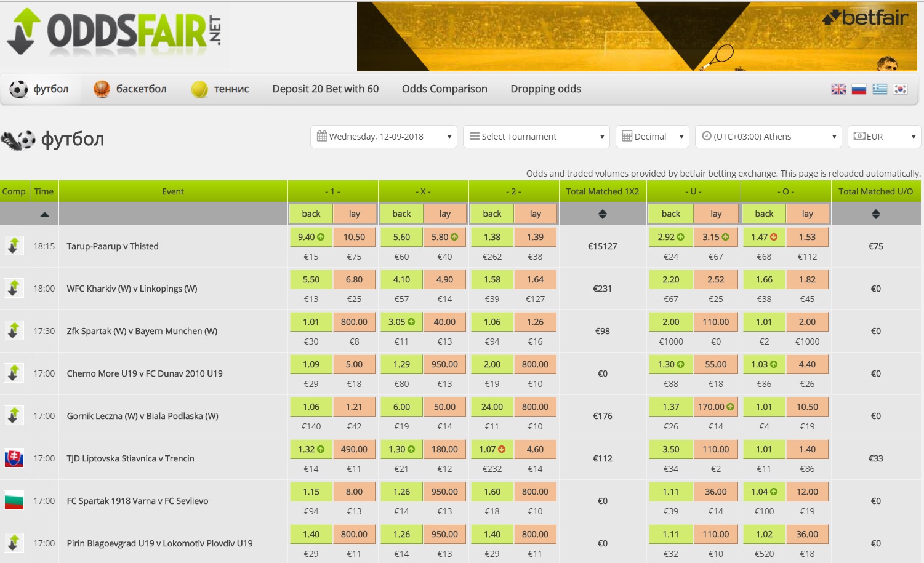This screenshot has height=563, width=924.
Task: Select draw lay odds 5.80 for Tarup-Paarup
Action: (444, 237)
